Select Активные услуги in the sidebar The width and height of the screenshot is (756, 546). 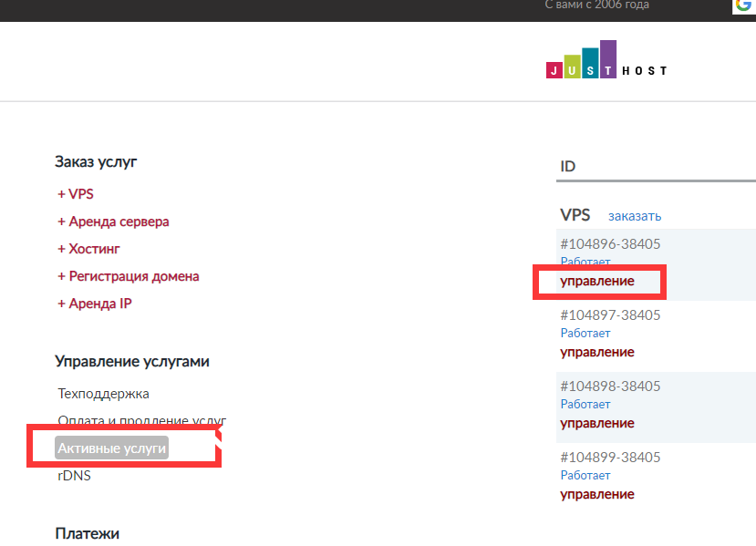[111, 447]
